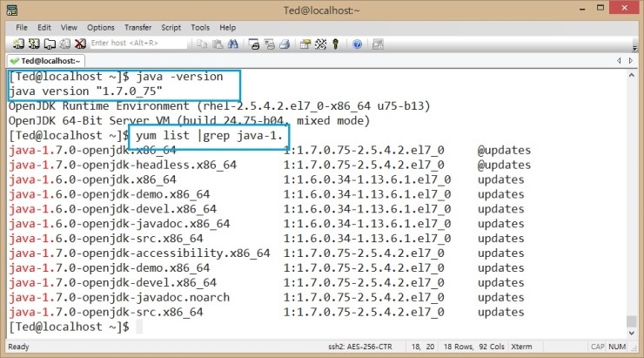Click the Public Key Assistant key icon
The width and height of the screenshot is (644, 358).
pos(336,44)
